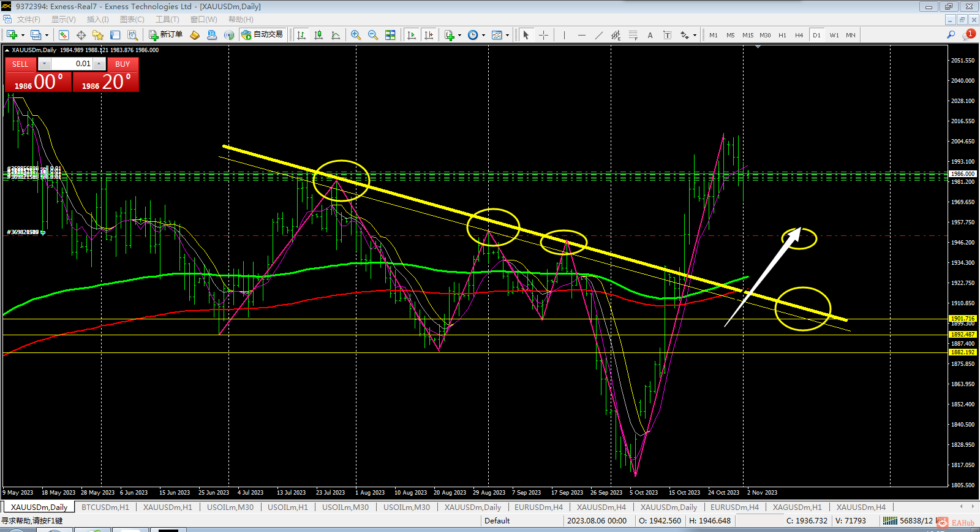
Task: Select the crosshair tool
Action: coord(543,35)
